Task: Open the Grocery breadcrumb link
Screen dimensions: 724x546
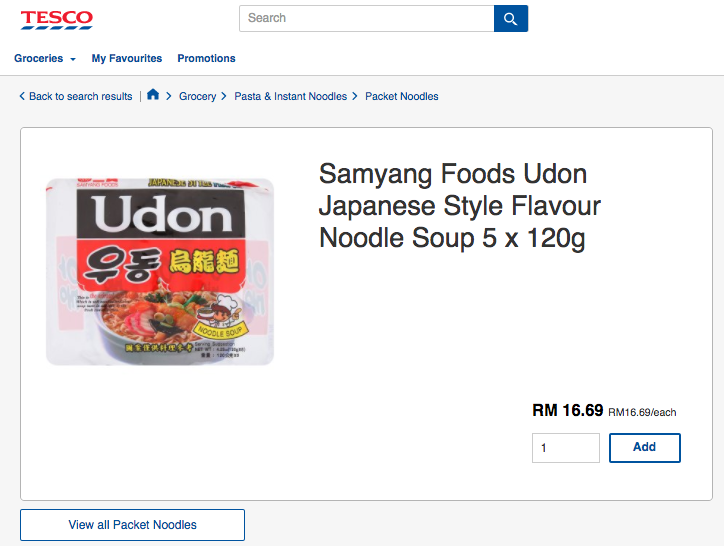Action: 197,97
